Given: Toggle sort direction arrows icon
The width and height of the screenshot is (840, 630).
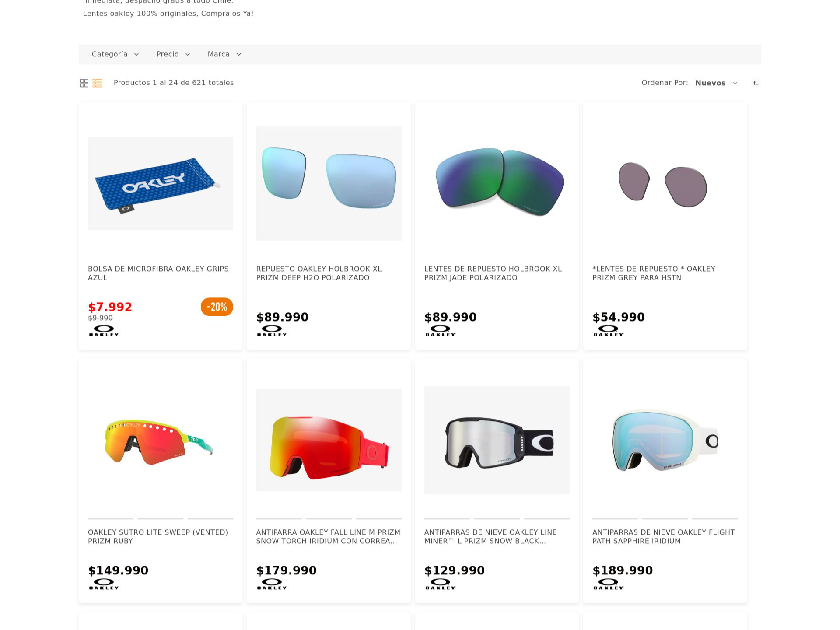Looking at the screenshot, I should point(756,83).
